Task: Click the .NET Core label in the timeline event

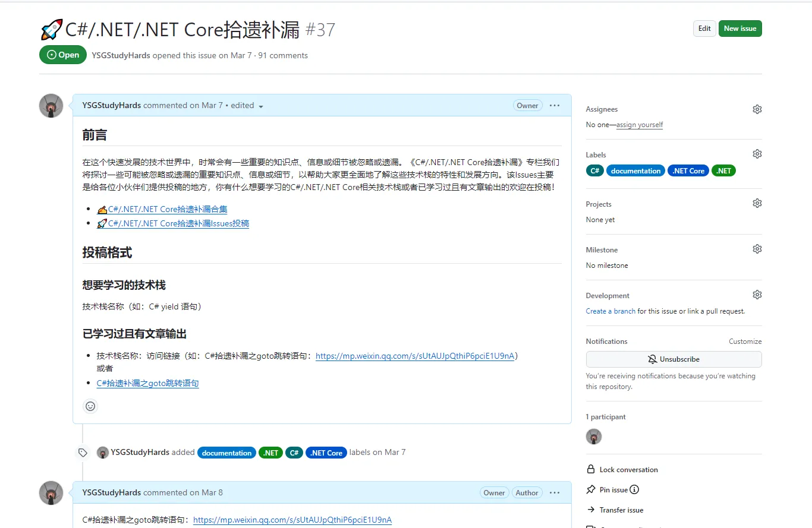Action: (x=326, y=453)
